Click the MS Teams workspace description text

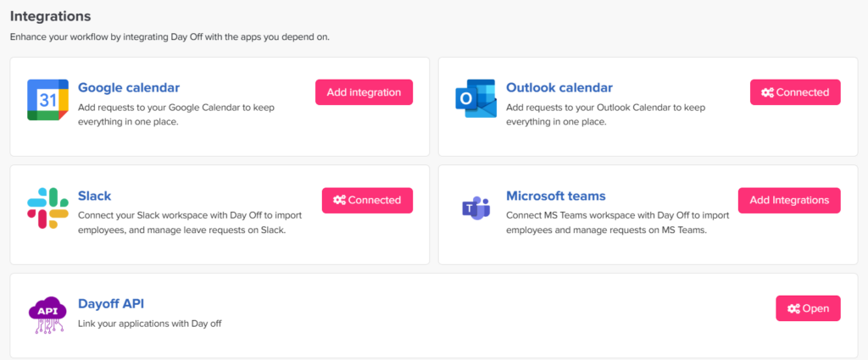tap(617, 222)
